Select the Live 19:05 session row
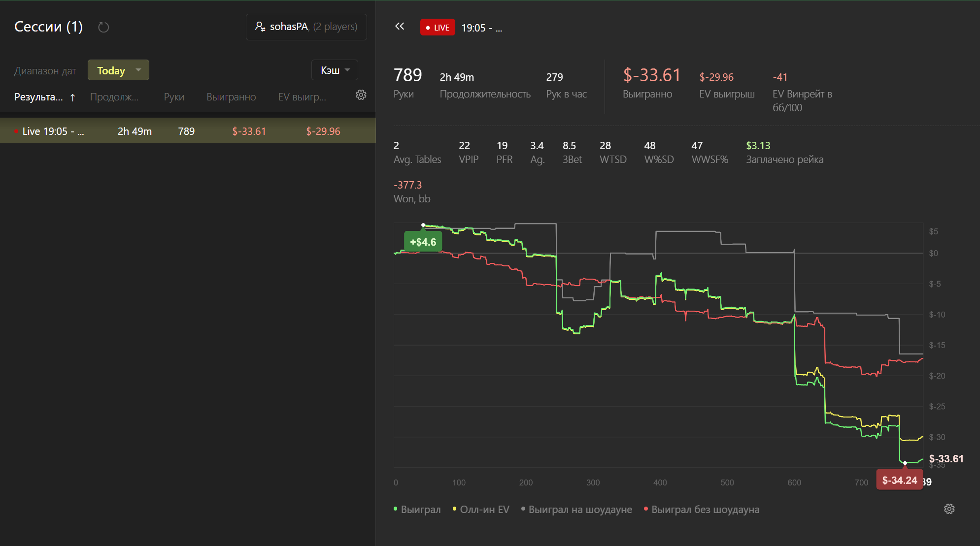Image resolution: width=980 pixels, height=546 pixels. click(188, 131)
